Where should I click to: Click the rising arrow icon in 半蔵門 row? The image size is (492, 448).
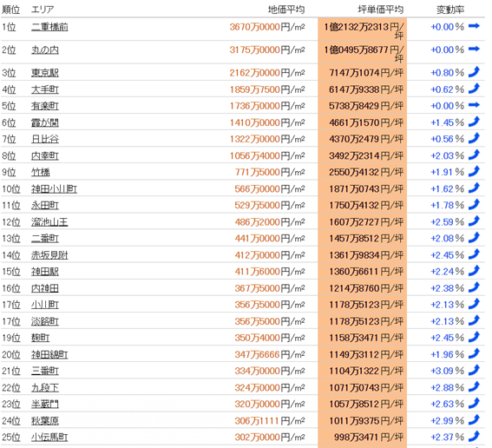click(x=474, y=403)
